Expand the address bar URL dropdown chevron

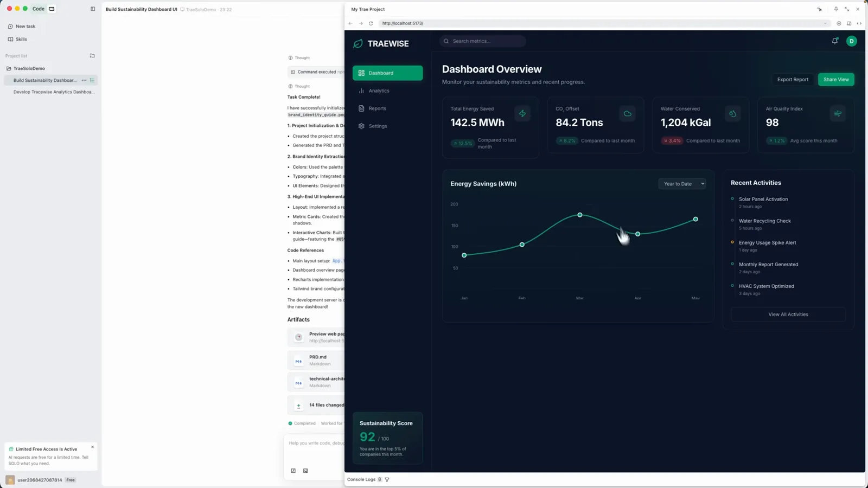point(825,23)
